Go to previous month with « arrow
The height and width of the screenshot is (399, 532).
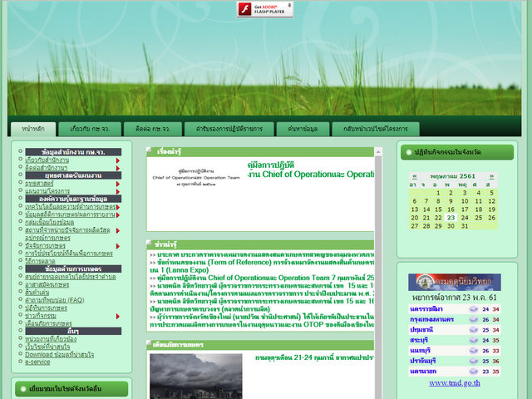click(414, 176)
